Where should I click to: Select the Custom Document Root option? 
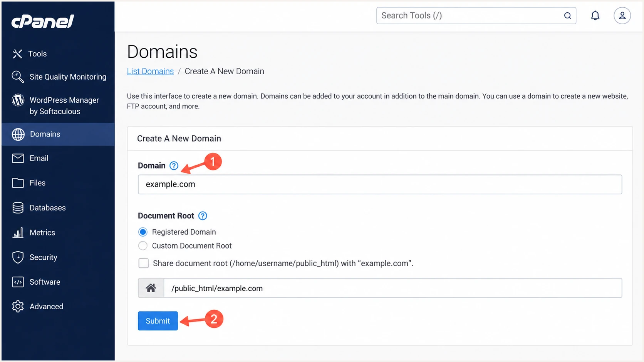tap(143, 246)
